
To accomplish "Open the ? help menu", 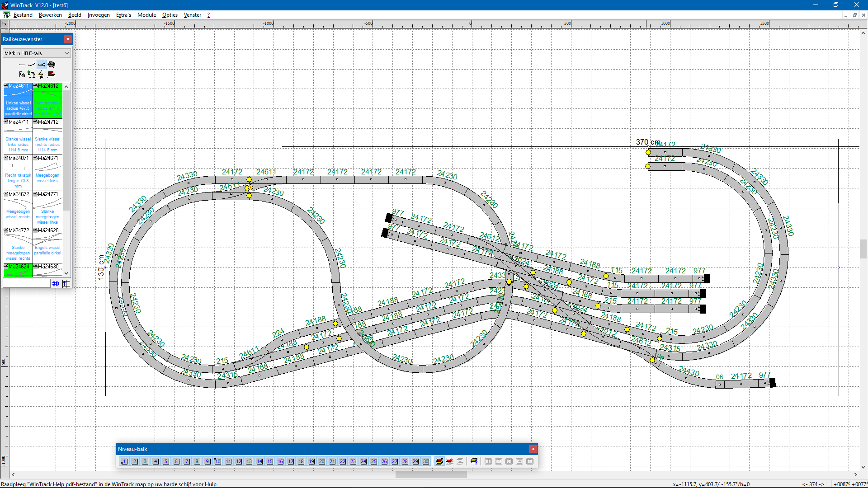I will point(208,15).
